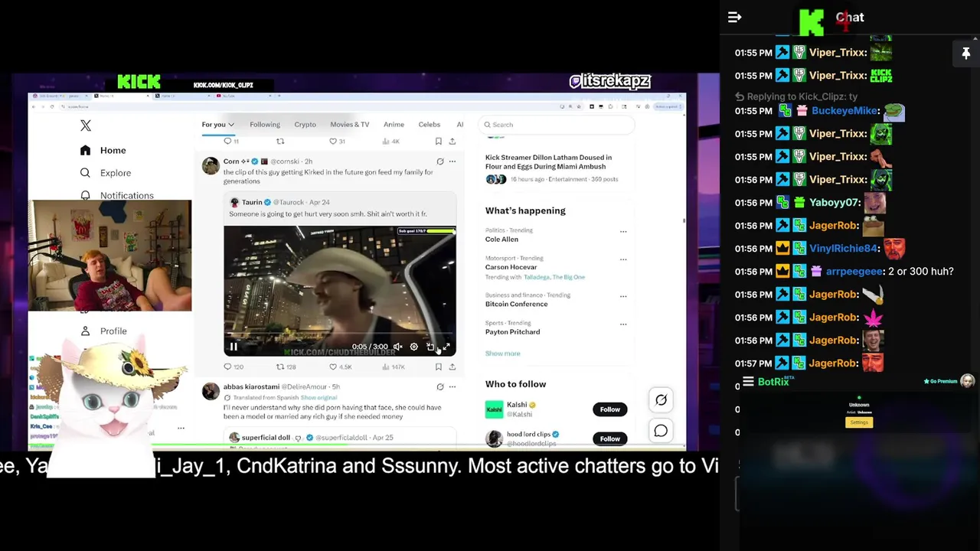This screenshot has height=551, width=980.
Task: Open video settings gear
Action: [414, 347]
